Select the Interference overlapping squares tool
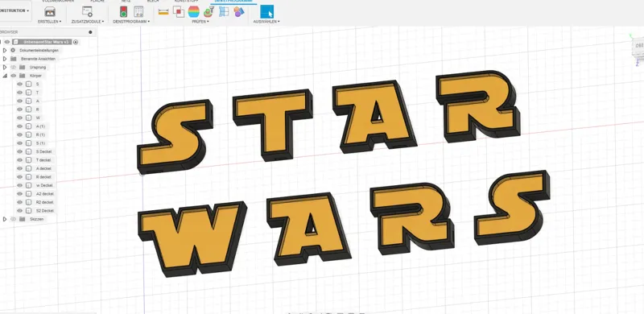Image resolution: width=644 pixels, height=314 pixels. (179, 11)
